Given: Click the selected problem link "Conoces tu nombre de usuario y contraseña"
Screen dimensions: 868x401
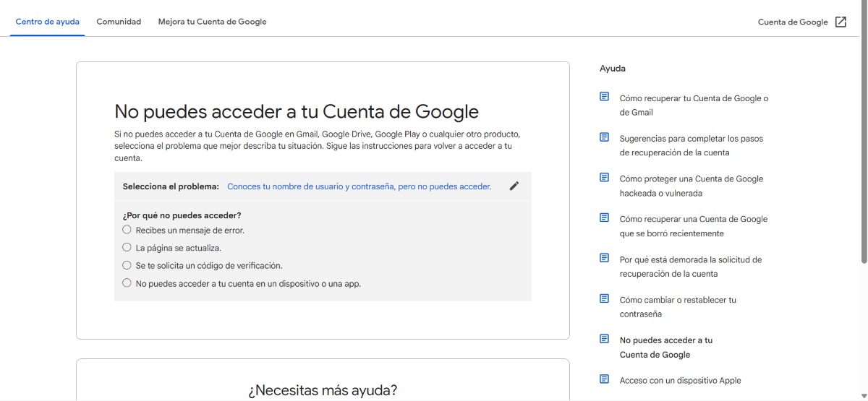Looking at the screenshot, I should click(x=359, y=186).
